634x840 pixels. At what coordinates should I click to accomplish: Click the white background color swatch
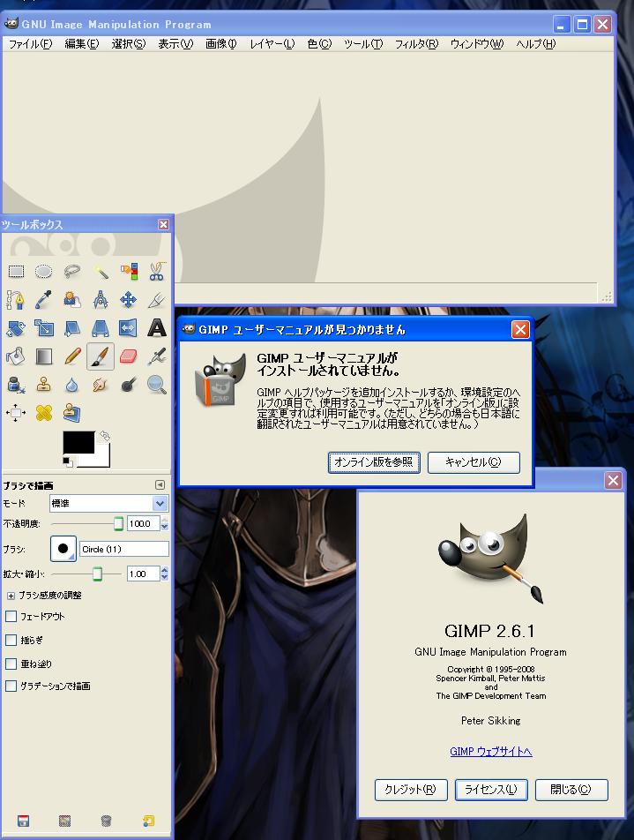[x=101, y=460]
